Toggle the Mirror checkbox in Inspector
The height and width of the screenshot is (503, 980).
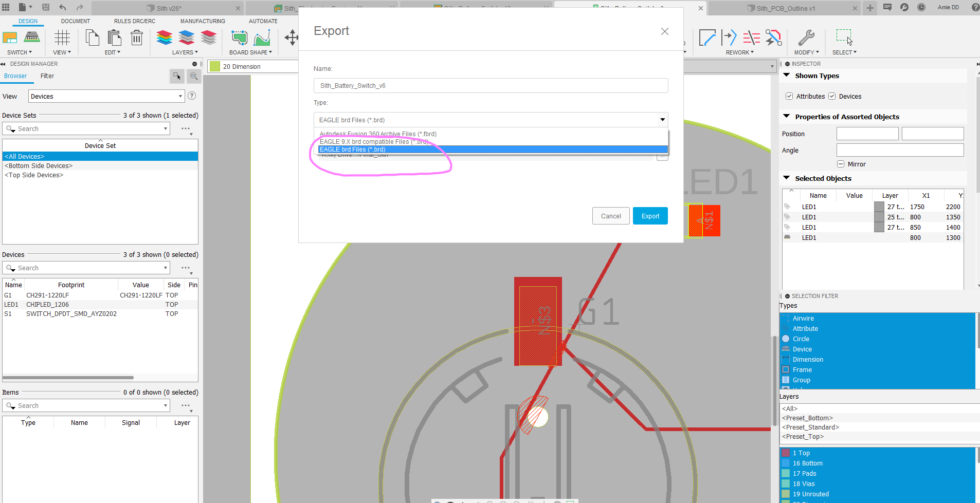tap(841, 164)
